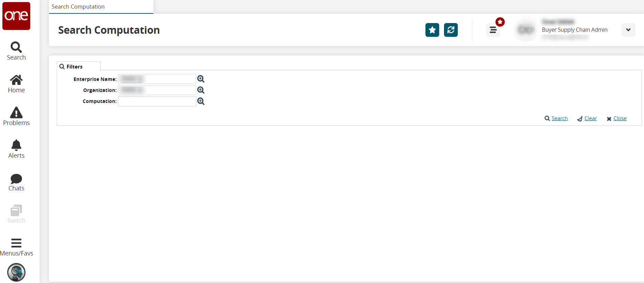The image size is (644, 283).
Task: Go to Home in sidebar
Action: (x=16, y=84)
